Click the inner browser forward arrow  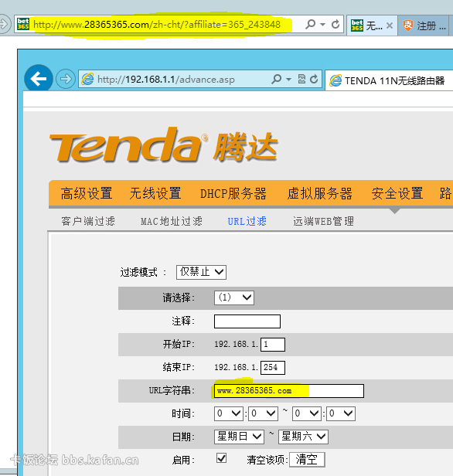click(66, 80)
